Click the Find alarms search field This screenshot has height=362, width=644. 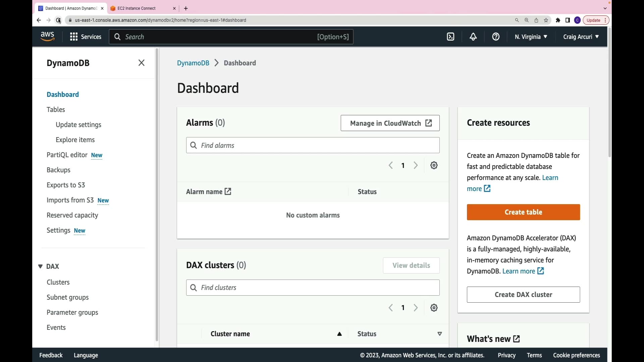[313, 145]
